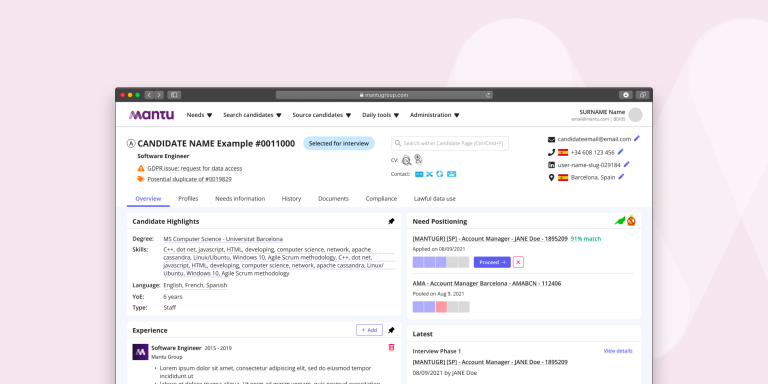The height and width of the screenshot is (384, 768).
Task: Click the red X reject button beside Proceed
Action: click(x=518, y=262)
